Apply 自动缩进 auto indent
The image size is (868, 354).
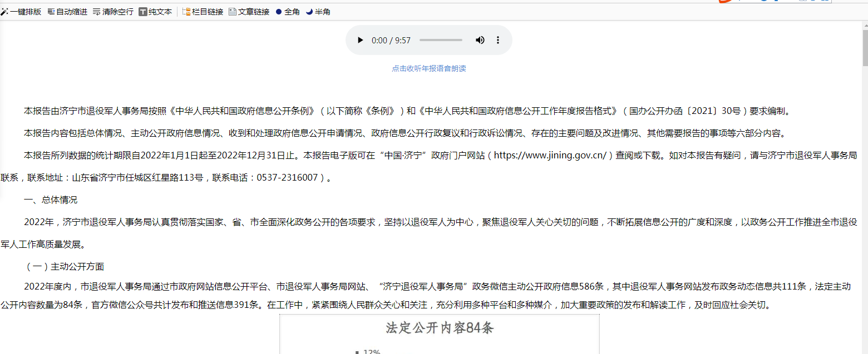(67, 12)
